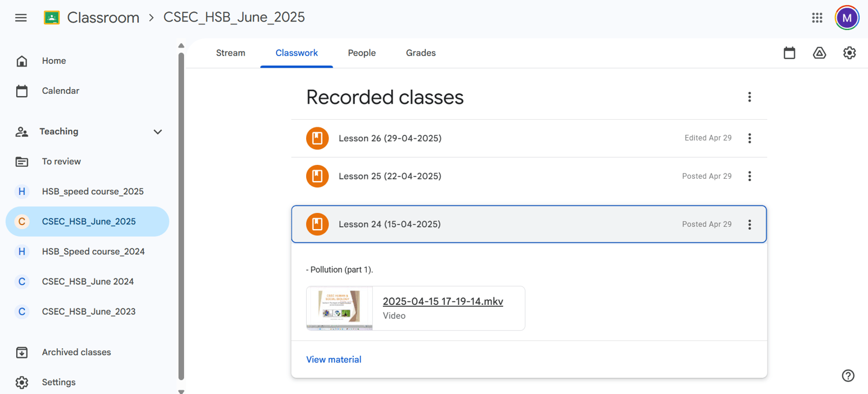Image resolution: width=868 pixels, height=394 pixels.
Task: Click the Lesson 24 material book icon
Action: [317, 224]
